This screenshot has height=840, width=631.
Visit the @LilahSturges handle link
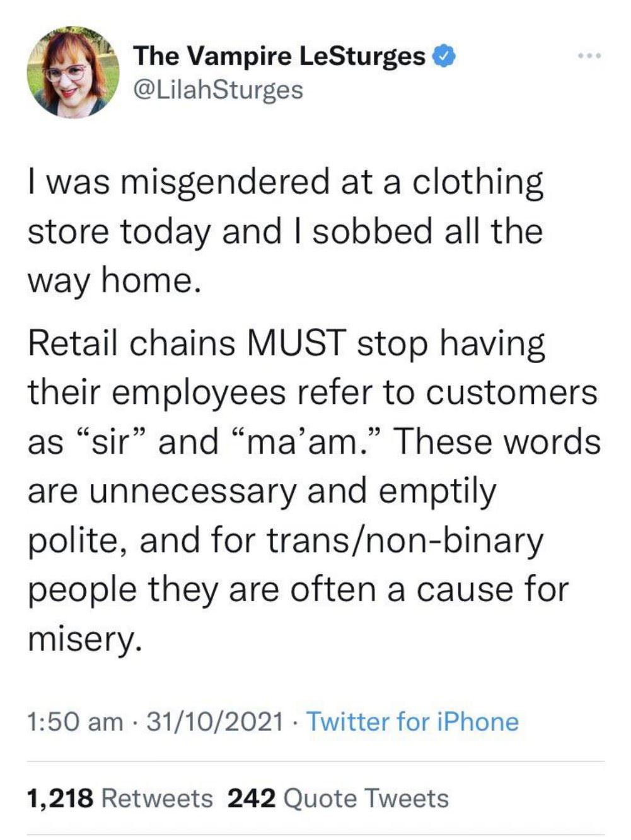pos(218,89)
